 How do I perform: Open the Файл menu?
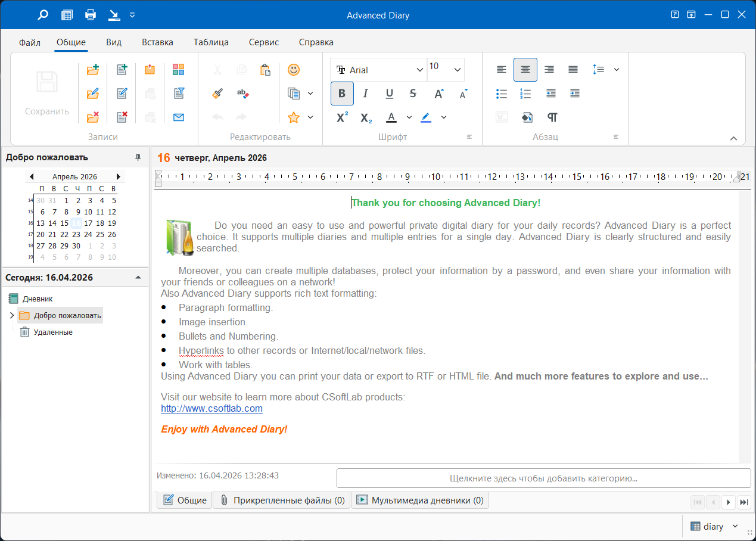pyautogui.click(x=29, y=42)
